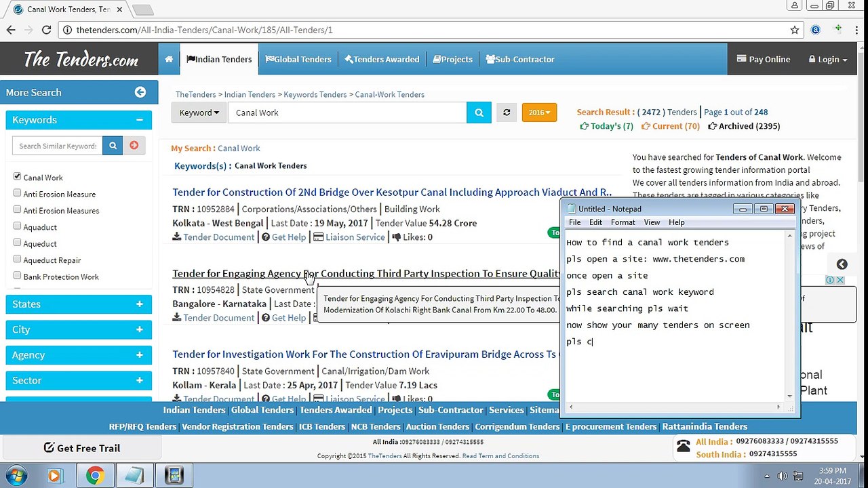
Task: Click the blue search magnifier button
Action: click(x=479, y=113)
